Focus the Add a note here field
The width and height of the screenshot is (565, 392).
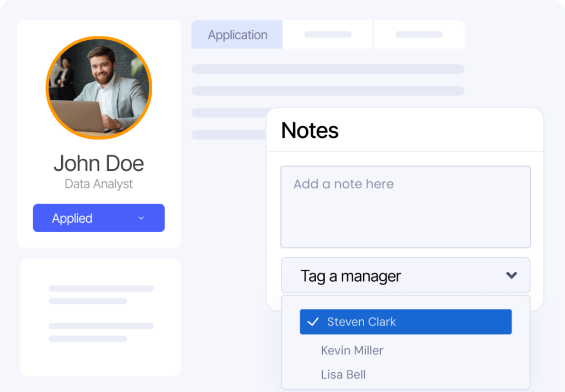point(406,207)
